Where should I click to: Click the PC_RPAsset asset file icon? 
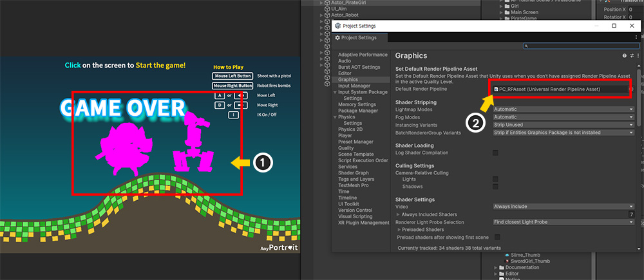click(496, 89)
